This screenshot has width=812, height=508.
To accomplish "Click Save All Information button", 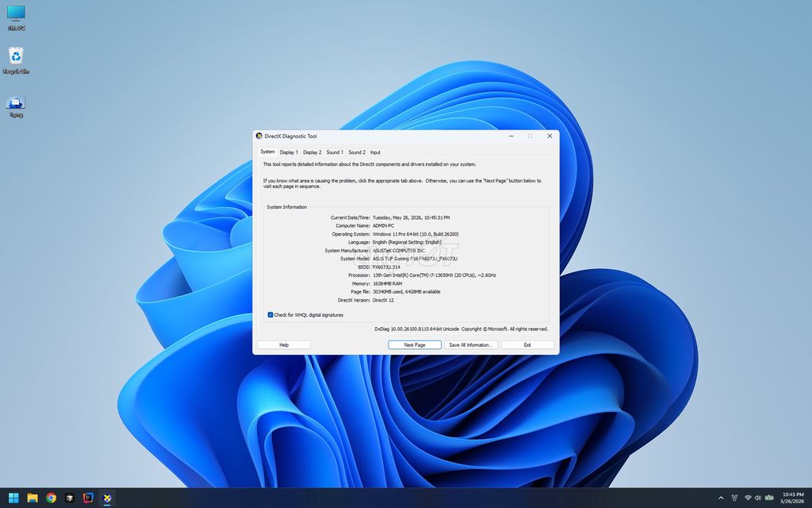I will [471, 344].
